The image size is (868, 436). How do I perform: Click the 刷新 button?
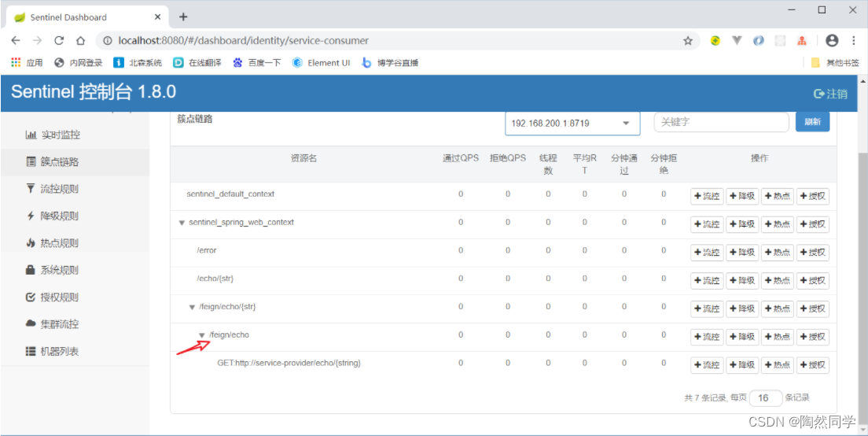812,122
